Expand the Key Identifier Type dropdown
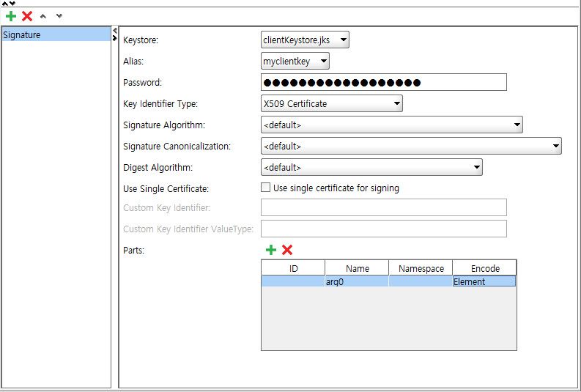Screen dimensions: 581x392 pyautogui.click(x=331, y=104)
